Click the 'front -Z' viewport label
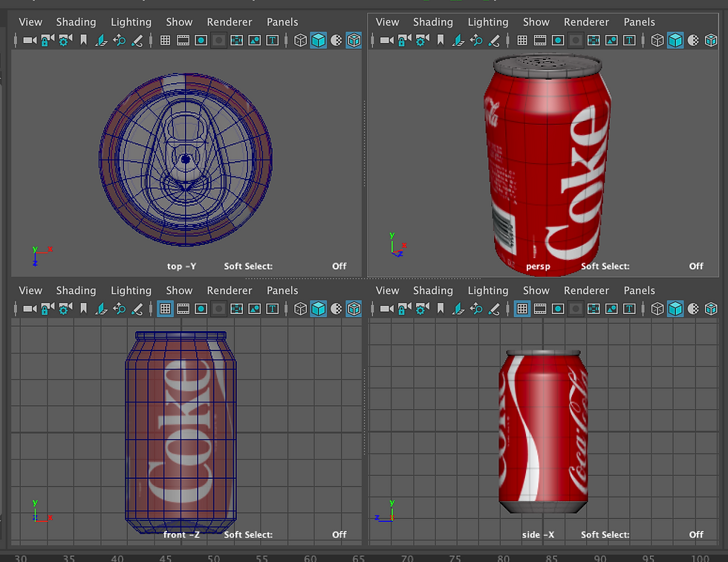This screenshot has height=562, width=728. click(181, 535)
